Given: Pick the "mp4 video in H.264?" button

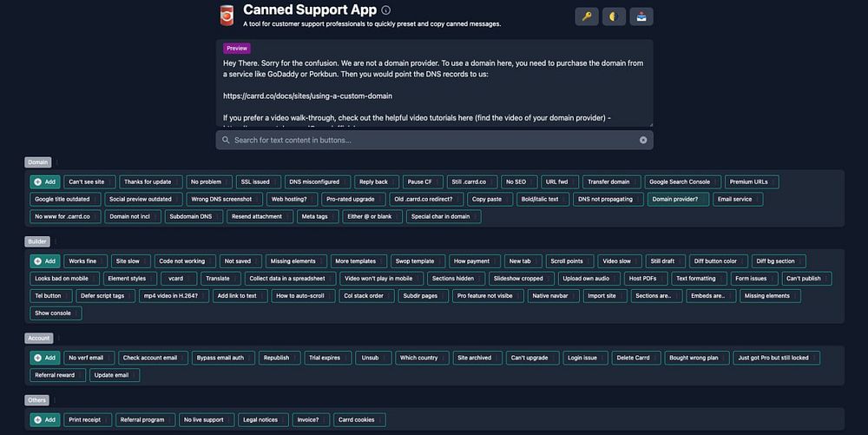Looking at the screenshot, I should (x=174, y=295).
